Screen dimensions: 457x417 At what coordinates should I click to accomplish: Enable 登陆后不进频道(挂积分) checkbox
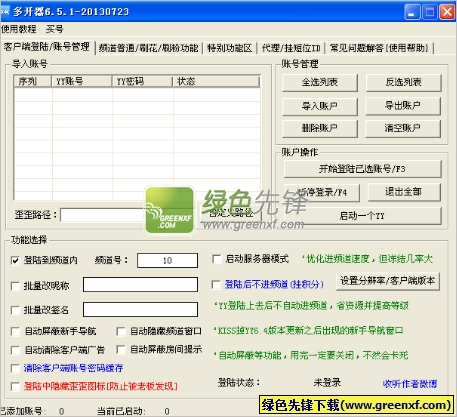(216, 285)
